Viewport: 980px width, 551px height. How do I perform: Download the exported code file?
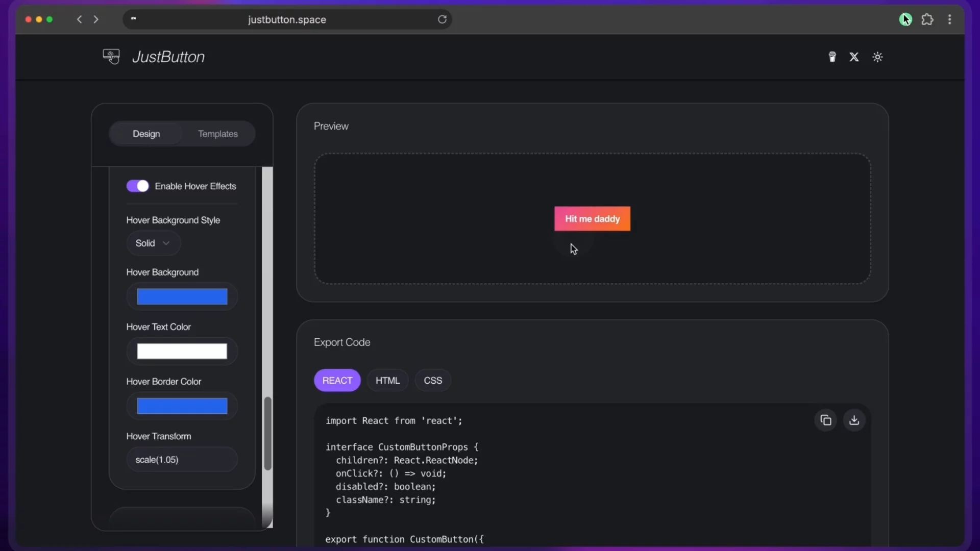(x=854, y=420)
